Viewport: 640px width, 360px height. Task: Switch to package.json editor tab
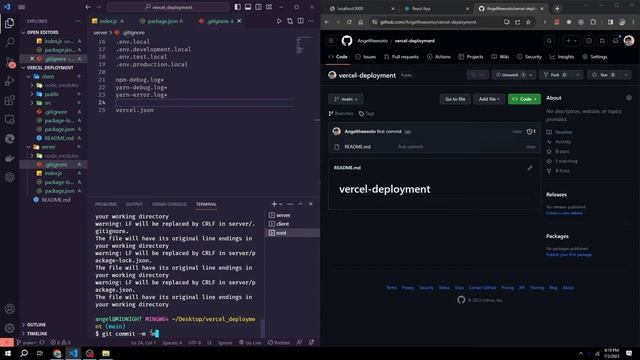click(161, 21)
